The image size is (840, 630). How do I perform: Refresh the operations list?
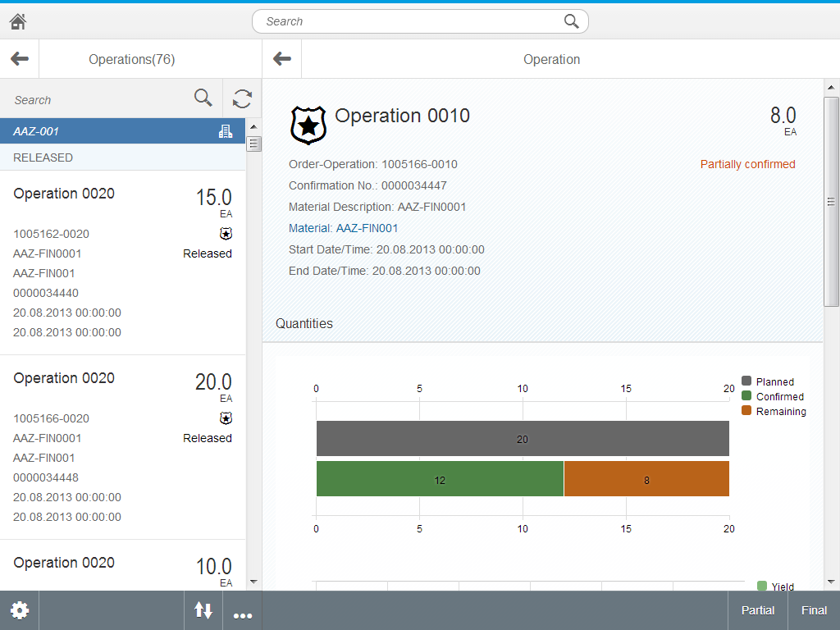pos(242,99)
